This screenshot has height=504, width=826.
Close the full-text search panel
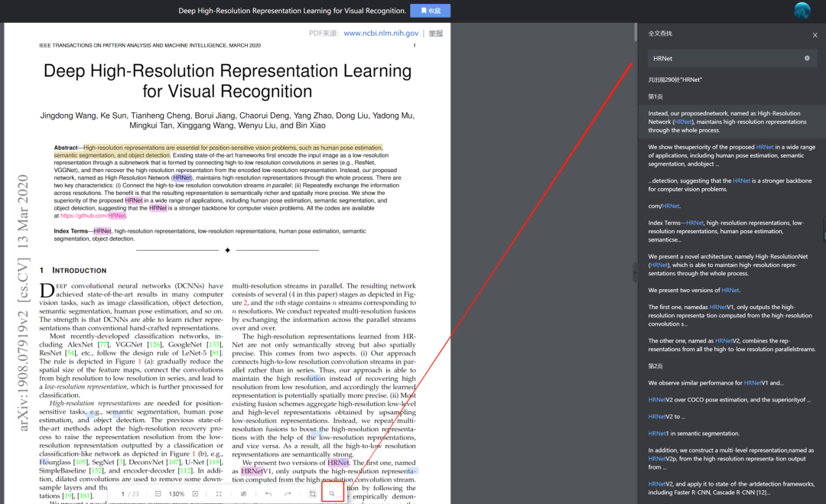tap(815, 35)
